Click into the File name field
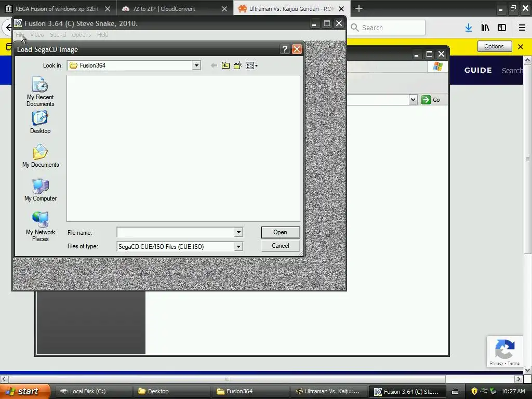Viewport: 532px width, 399px height. [176, 232]
